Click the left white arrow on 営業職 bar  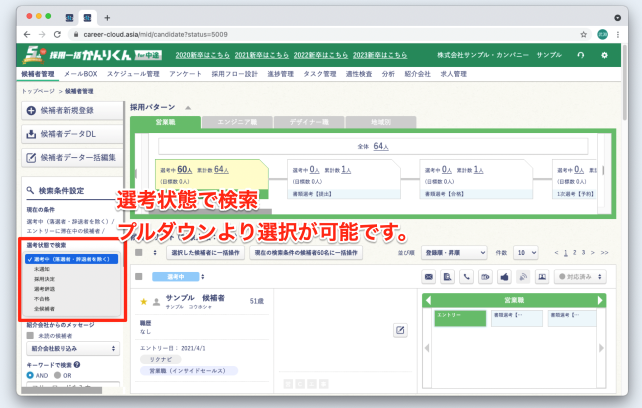(x=428, y=300)
